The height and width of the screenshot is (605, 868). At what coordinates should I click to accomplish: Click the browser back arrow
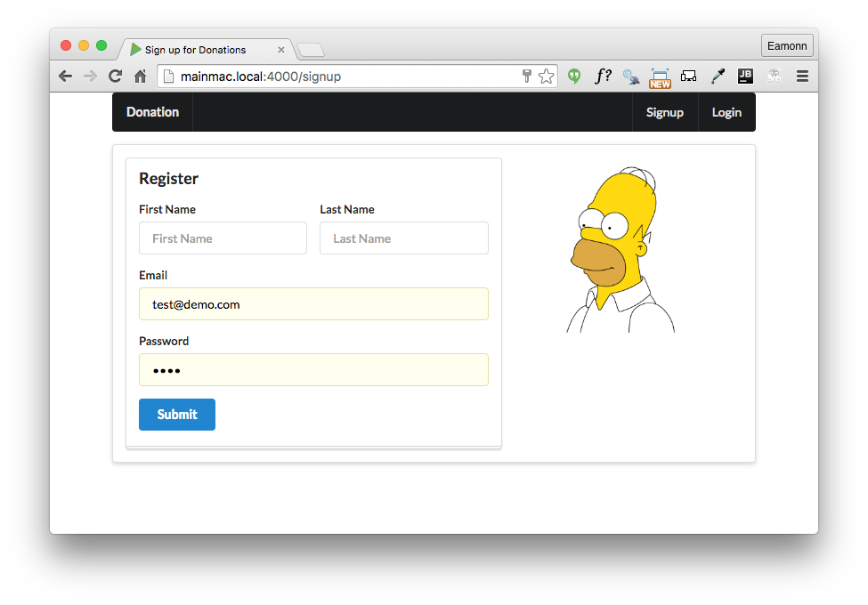tap(65, 77)
